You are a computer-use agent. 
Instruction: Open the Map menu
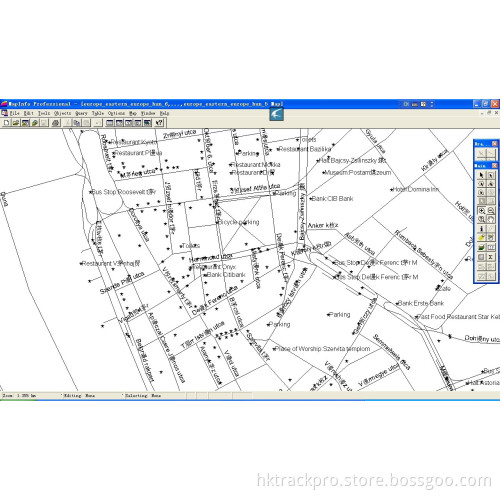133,113
